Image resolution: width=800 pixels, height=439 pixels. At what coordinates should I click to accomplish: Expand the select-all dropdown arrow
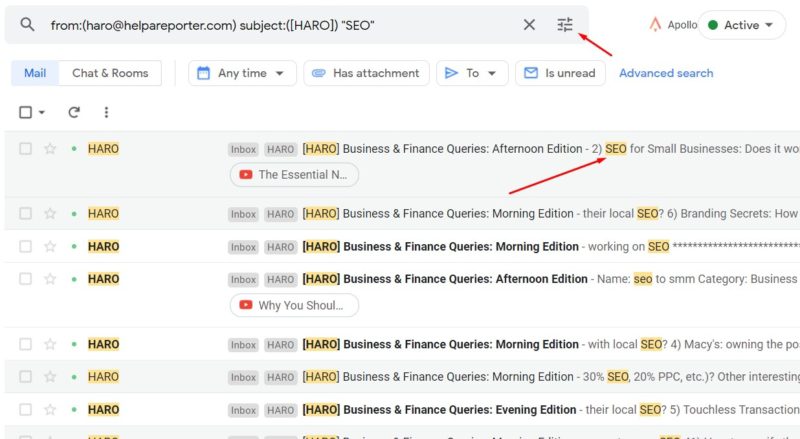42,112
